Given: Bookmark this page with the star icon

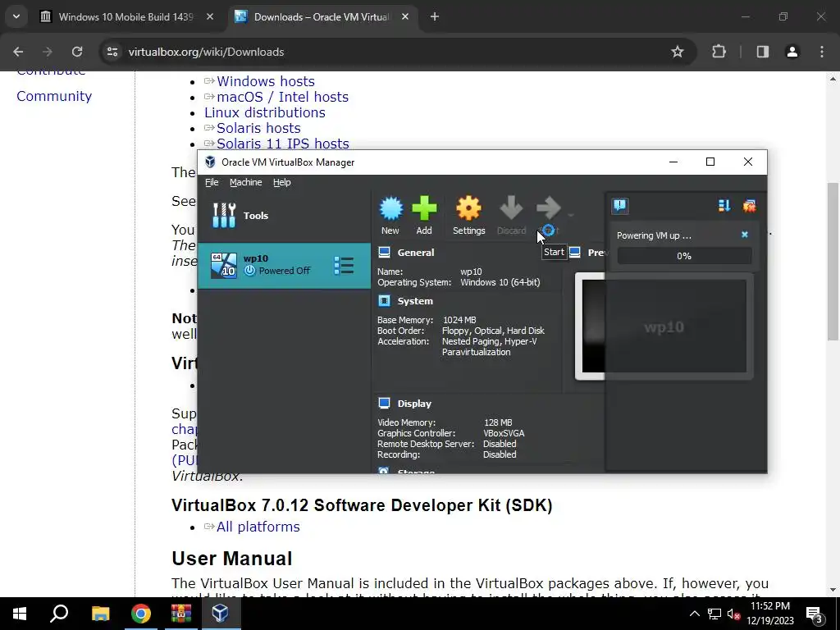Looking at the screenshot, I should (x=677, y=52).
